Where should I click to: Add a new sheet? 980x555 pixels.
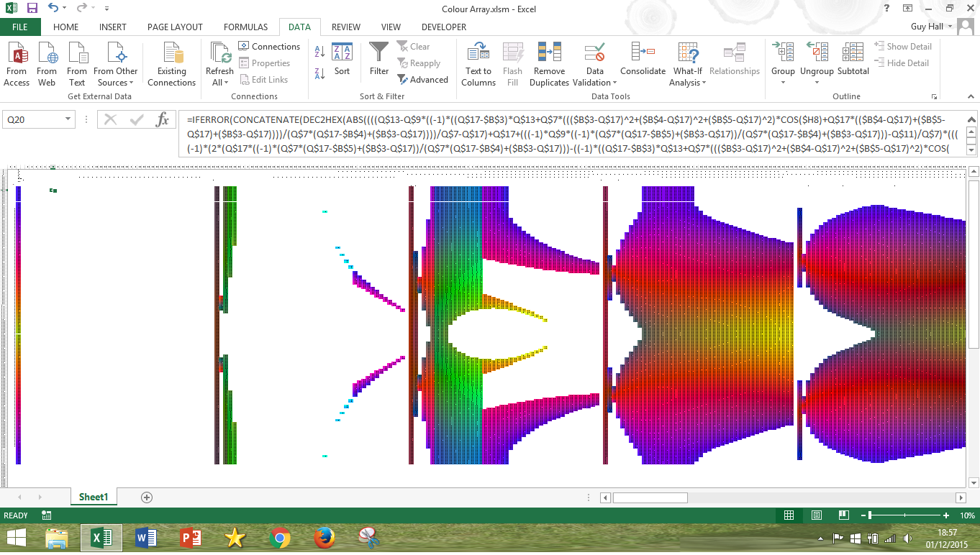(x=147, y=497)
